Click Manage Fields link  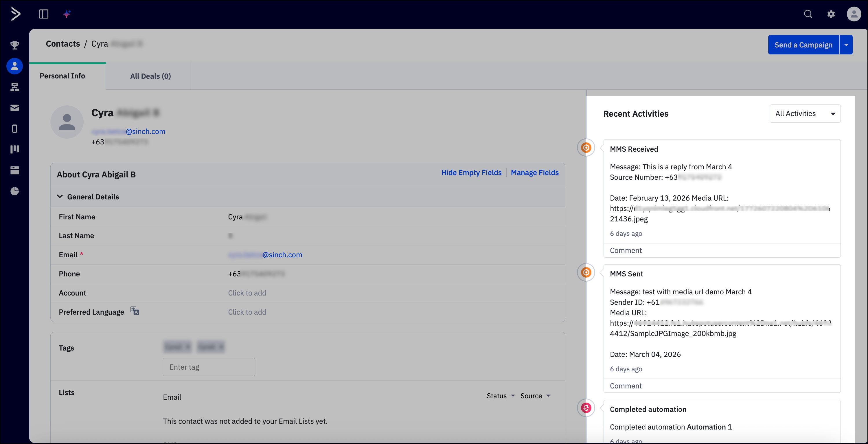point(535,173)
